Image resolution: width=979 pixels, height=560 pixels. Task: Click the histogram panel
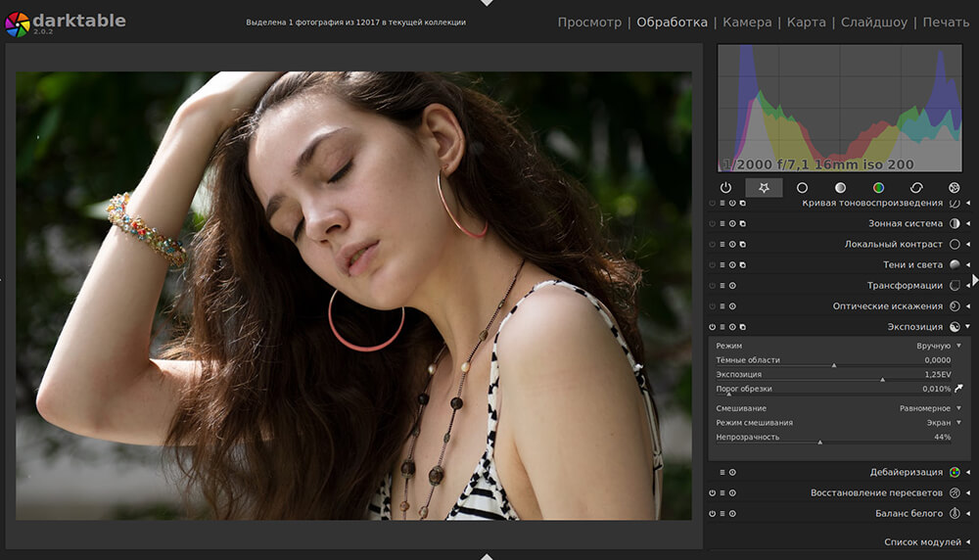pyautogui.click(x=841, y=108)
